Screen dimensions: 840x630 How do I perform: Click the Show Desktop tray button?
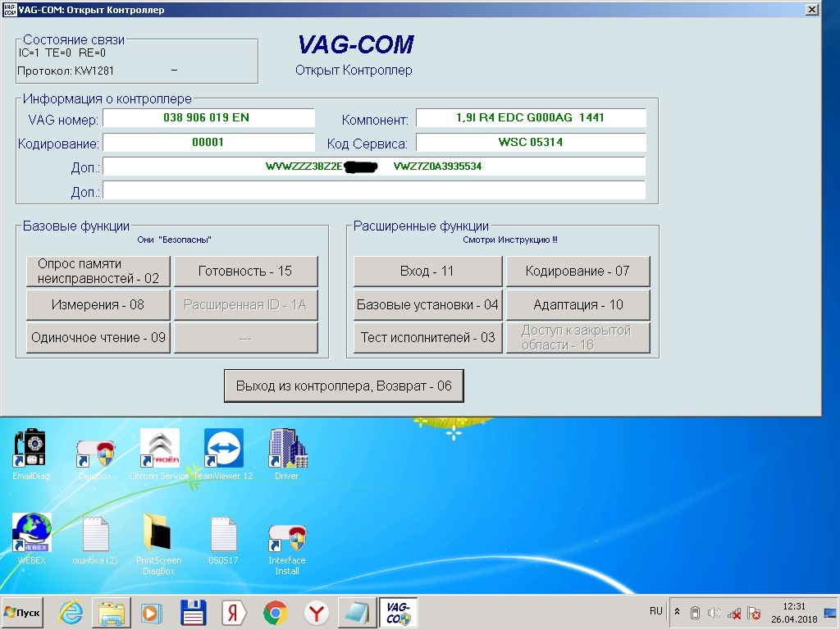coord(831,612)
